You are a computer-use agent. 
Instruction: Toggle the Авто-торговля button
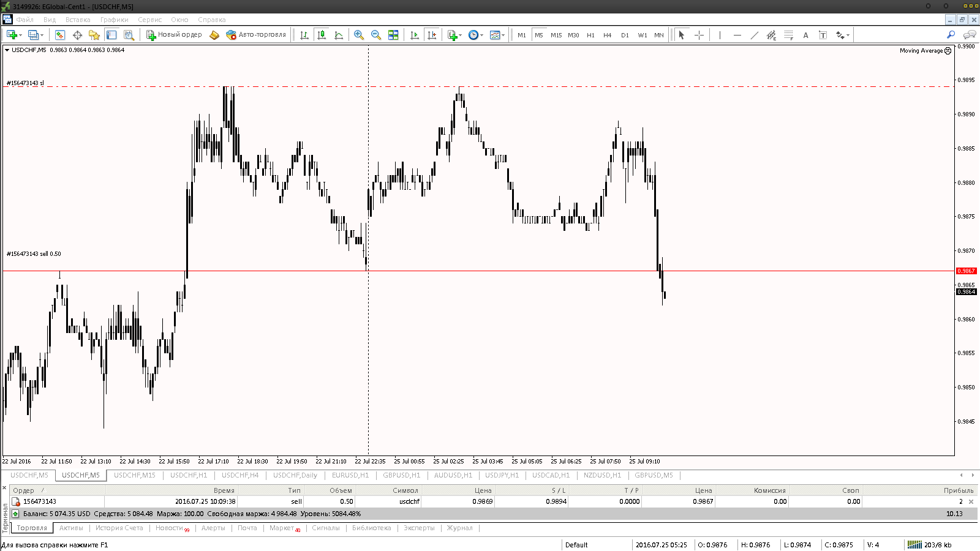click(256, 35)
